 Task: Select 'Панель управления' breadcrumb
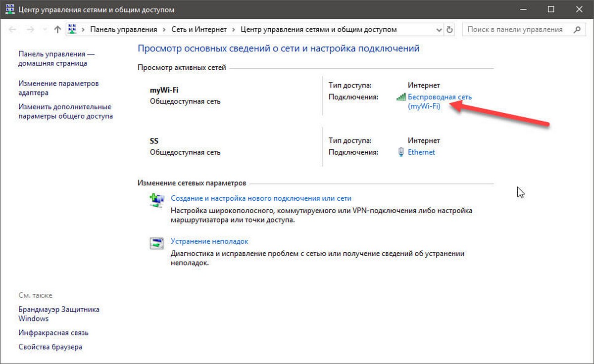[x=123, y=30]
